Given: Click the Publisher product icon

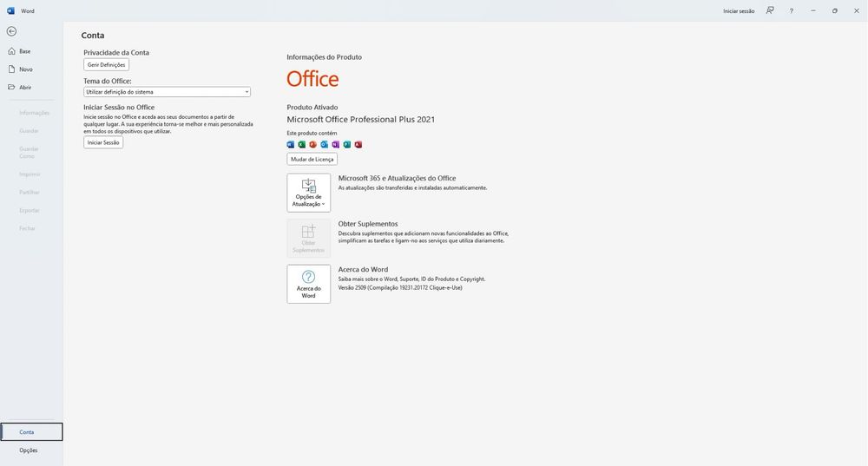Looking at the screenshot, I should 347,144.
